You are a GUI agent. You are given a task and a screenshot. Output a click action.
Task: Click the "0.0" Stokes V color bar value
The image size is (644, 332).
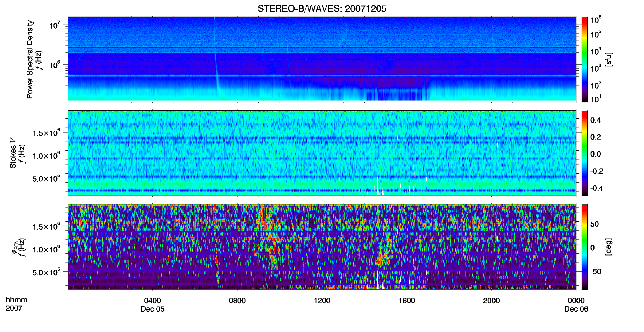click(x=595, y=154)
